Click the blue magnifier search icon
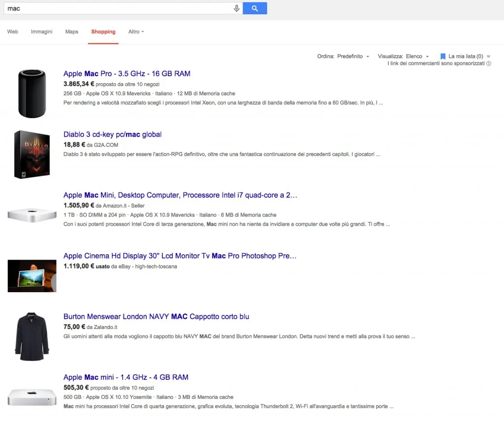 click(x=254, y=8)
